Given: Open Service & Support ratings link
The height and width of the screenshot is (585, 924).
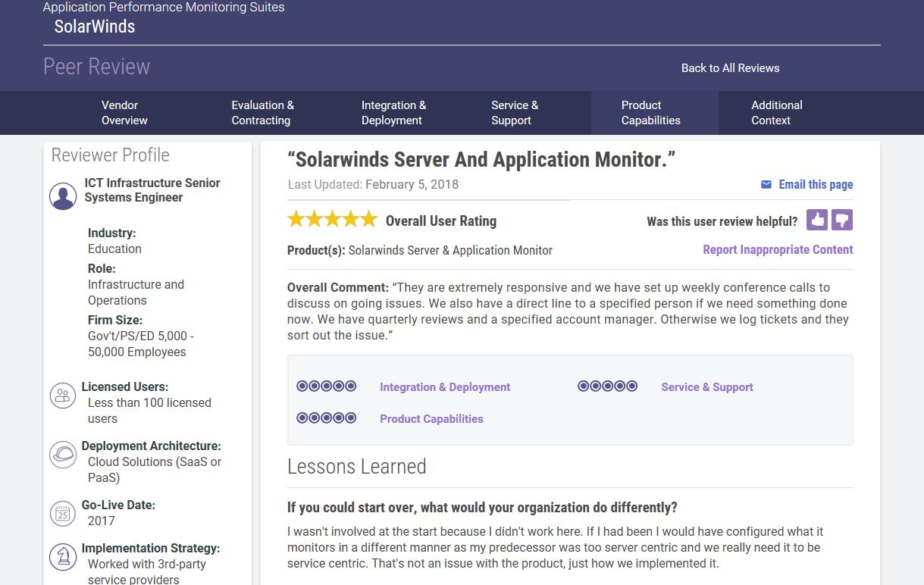Looking at the screenshot, I should click(x=707, y=386).
